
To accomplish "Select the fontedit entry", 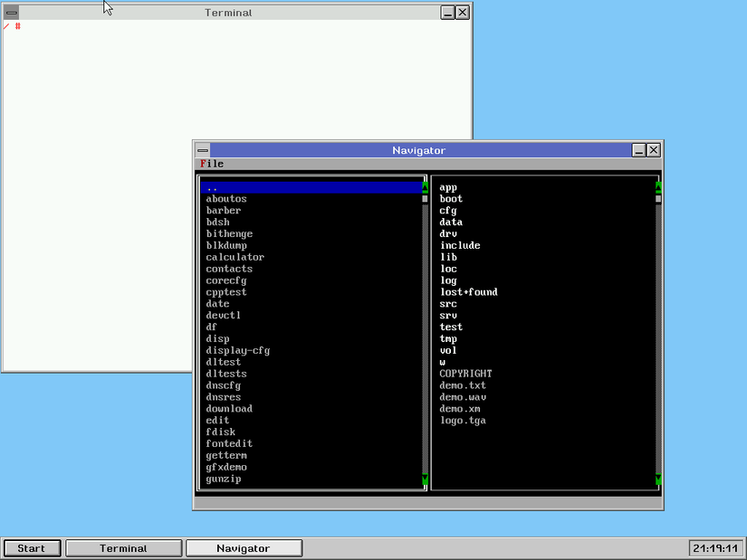I will tap(229, 443).
